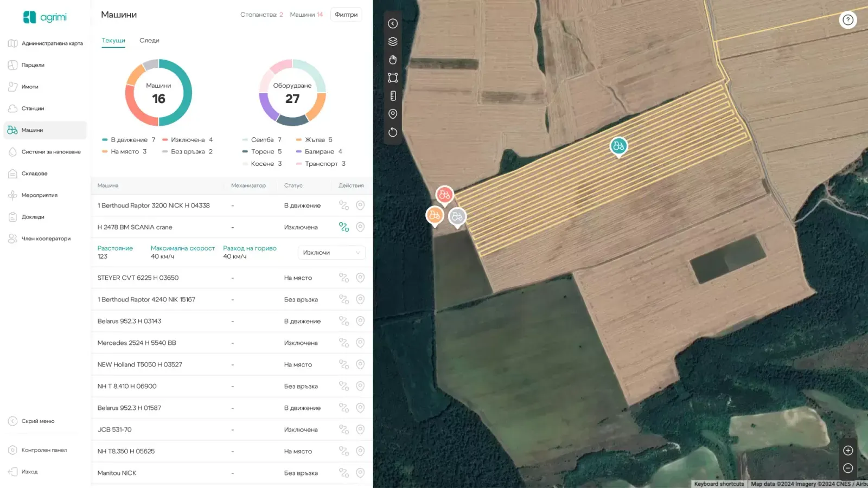The height and width of the screenshot is (488, 868).
Task: Locate Berthoud Raptor 3200 on map
Action: tap(360, 206)
